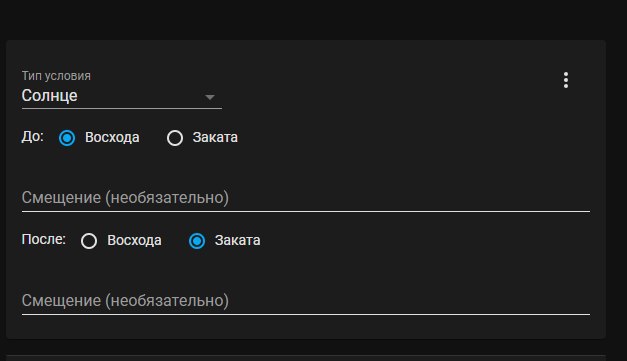Click the Заката label next to После
627x361 pixels.
click(238, 240)
